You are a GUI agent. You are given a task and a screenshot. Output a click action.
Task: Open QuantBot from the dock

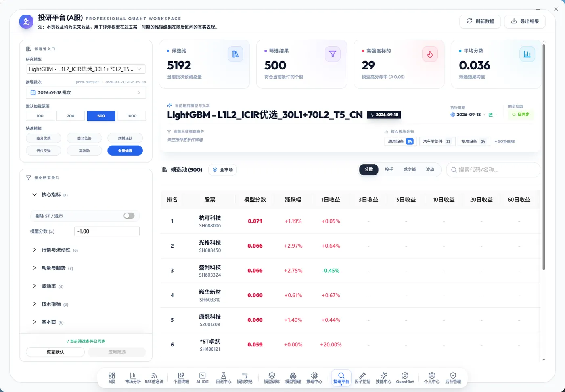click(405, 378)
